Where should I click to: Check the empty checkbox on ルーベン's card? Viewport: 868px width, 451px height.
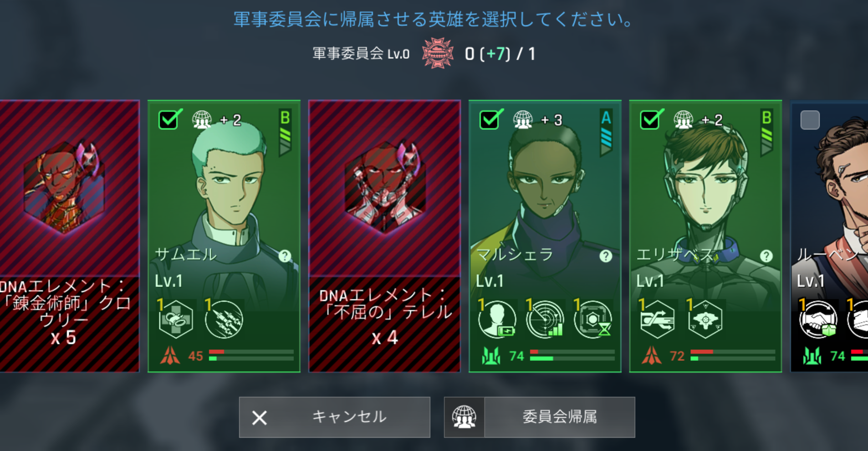(x=810, y=120)
